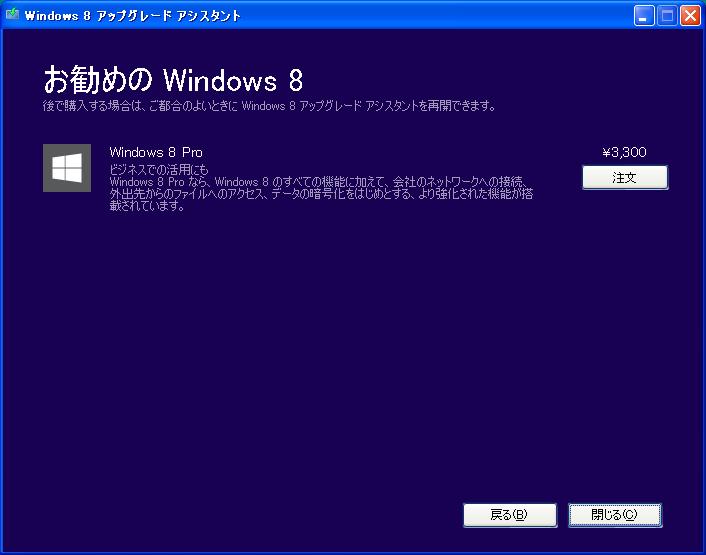Viewport: 706px width, 555px height.
Task: Click the 注文 order button
Action: click(625, 177)
